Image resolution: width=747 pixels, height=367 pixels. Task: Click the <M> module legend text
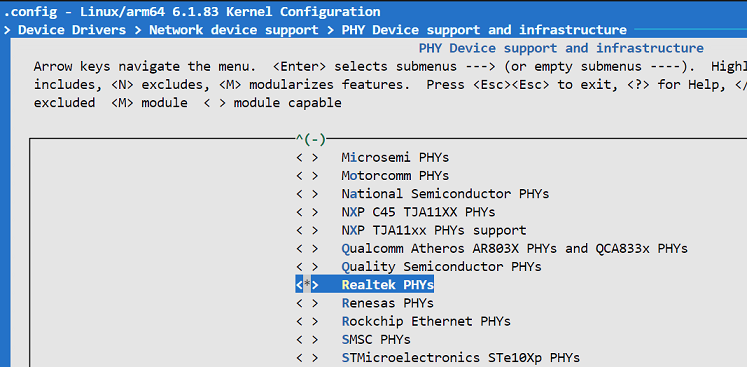tap(150, 103)
